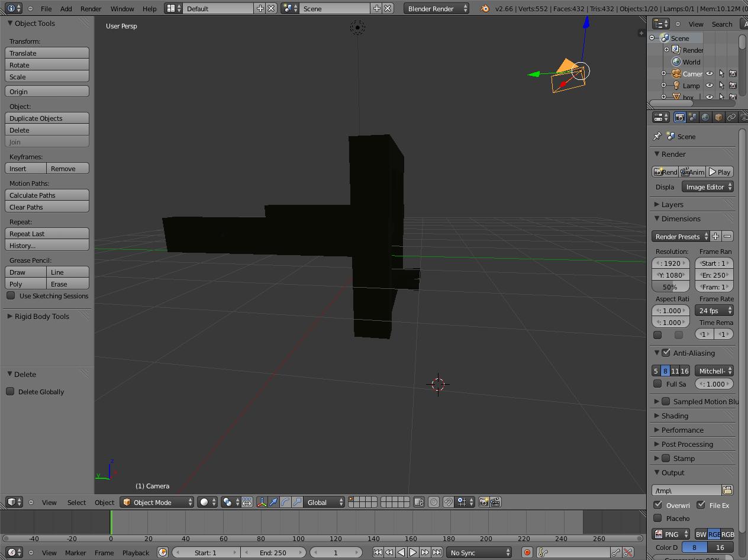Add render preset with plus button
748x560 pixels.
pos(715,236)
